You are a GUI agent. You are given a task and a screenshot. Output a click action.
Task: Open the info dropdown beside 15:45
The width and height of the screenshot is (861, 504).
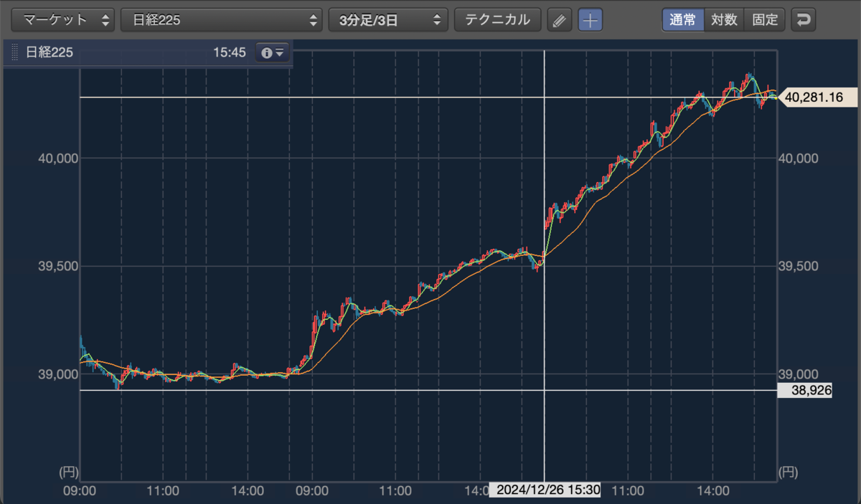tap(273, 52)
